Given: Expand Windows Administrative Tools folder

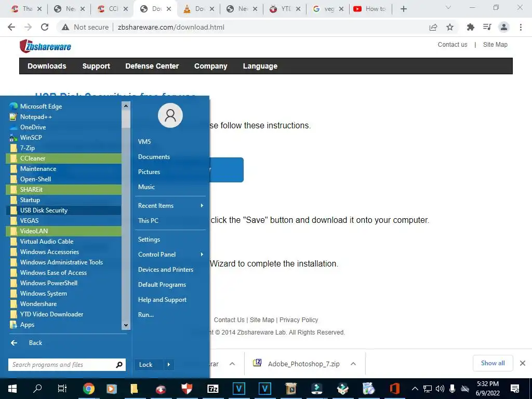Looking at the screenshot, I should coord(63,262).
